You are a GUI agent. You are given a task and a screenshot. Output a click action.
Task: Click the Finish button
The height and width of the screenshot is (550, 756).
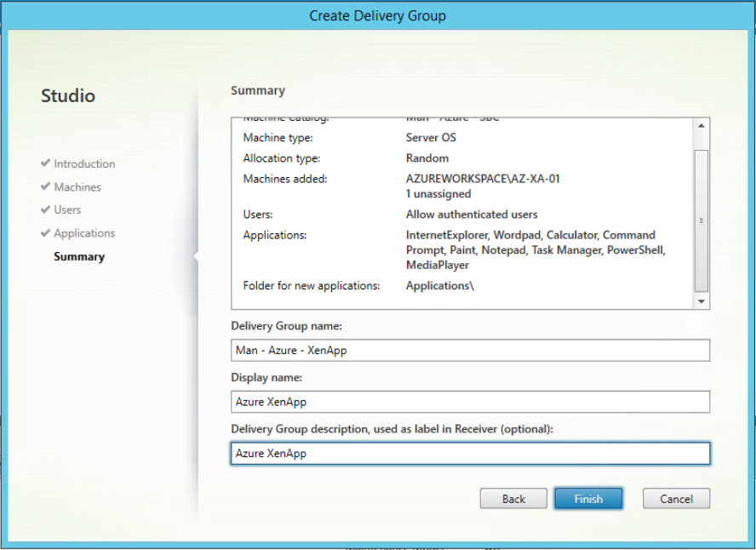[x=588, y=498]
